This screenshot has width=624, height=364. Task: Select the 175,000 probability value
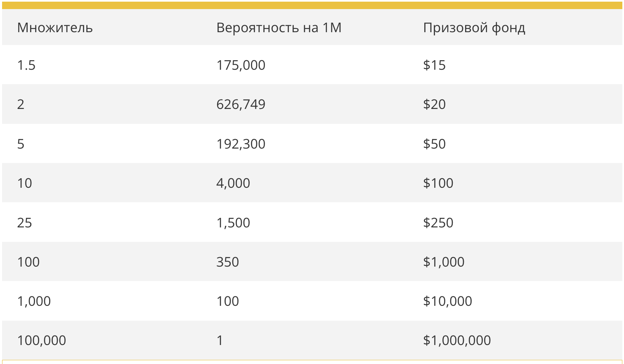click(x=241, y=65)
